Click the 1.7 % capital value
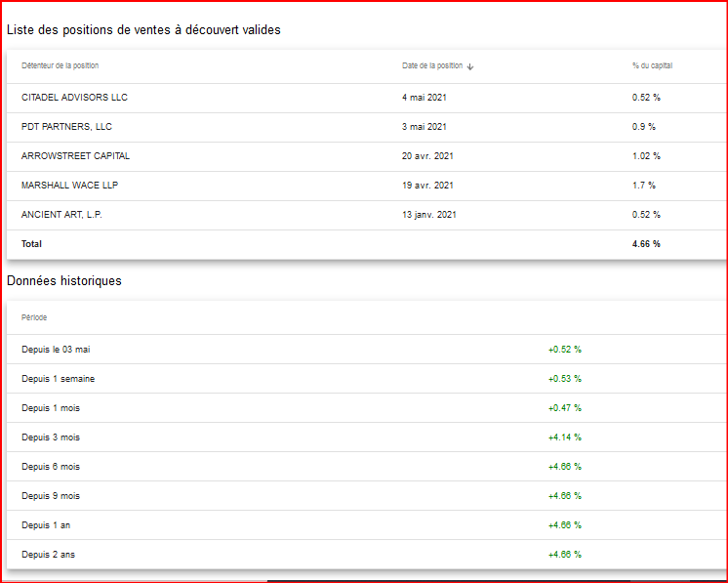Image resolution: width=728 pixels, height=583 pixels. (643, 186)
